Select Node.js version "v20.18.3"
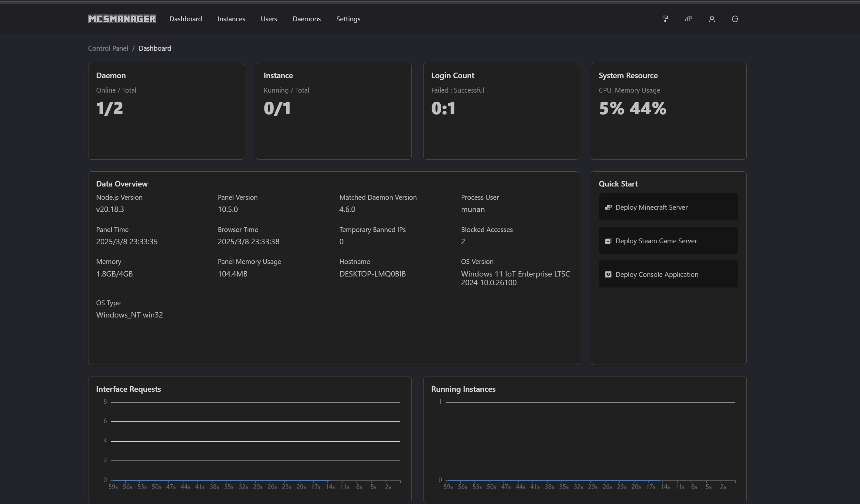 pos(110,209)
